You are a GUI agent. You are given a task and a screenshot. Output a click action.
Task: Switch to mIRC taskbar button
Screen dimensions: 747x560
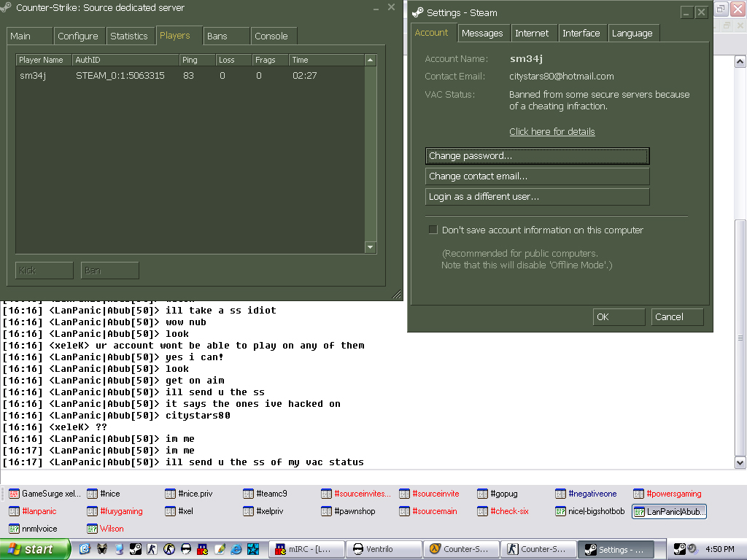point(307,549)
